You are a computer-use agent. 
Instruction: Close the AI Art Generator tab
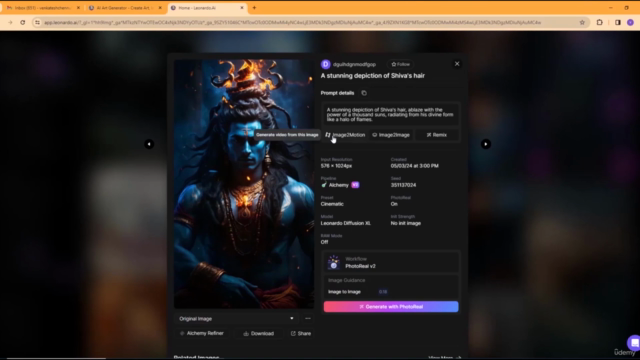pyautogui.click(x=160, y=8)
